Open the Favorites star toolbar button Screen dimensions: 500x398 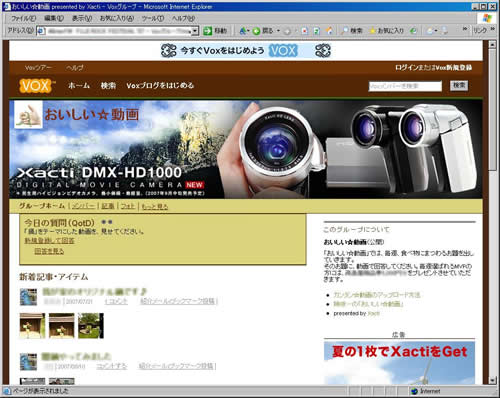click(x=386, y=31)
